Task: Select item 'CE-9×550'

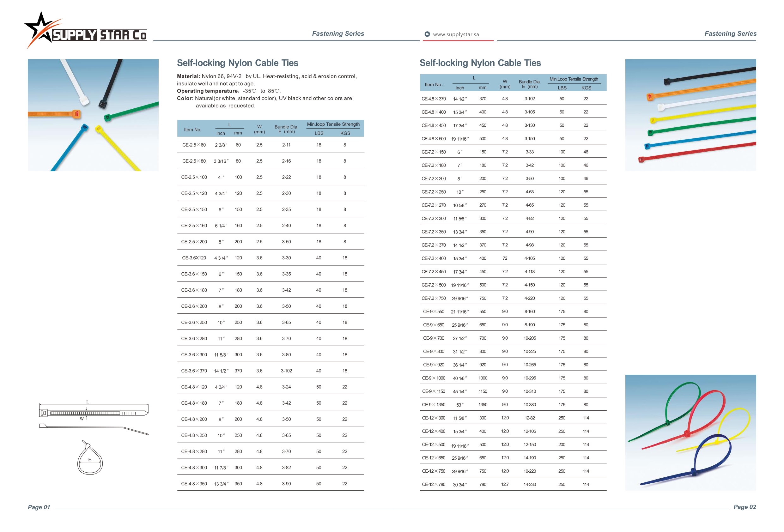Action: pyautogui.click(x=434, y=312)
